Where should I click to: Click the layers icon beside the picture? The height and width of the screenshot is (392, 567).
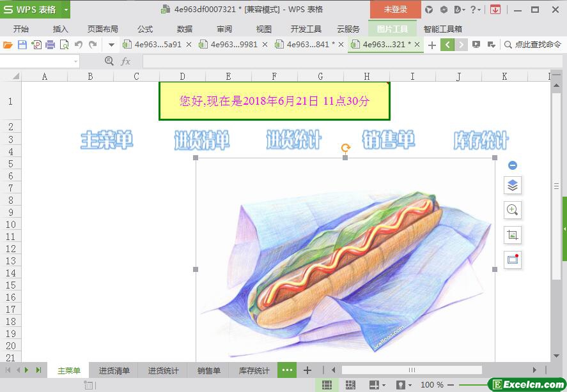[513, 185]
